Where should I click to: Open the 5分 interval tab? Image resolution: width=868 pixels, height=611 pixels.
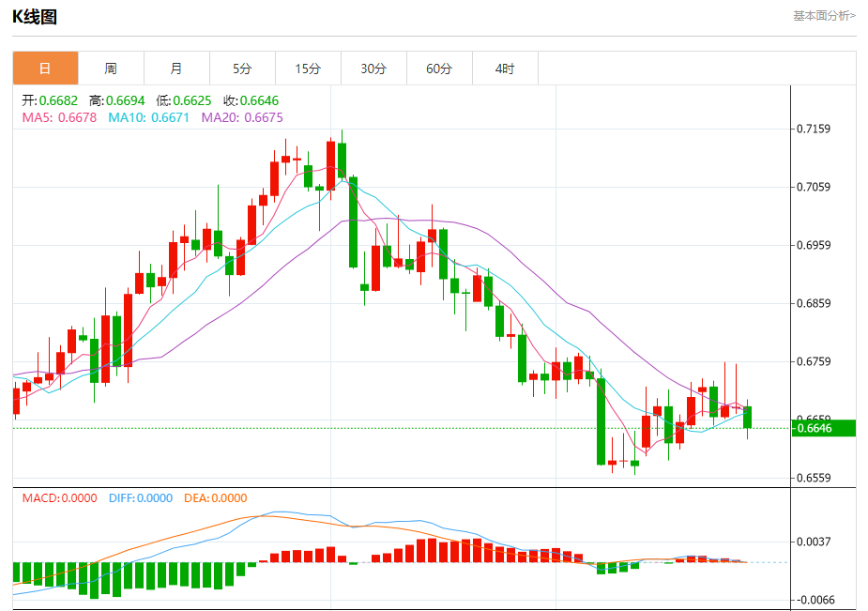coord(242,69)
